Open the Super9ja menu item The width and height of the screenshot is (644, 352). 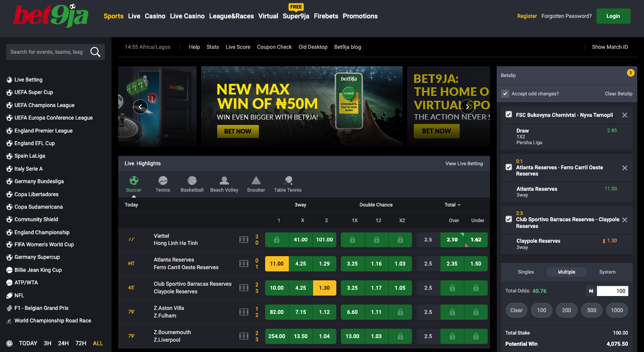pos(296,16)
